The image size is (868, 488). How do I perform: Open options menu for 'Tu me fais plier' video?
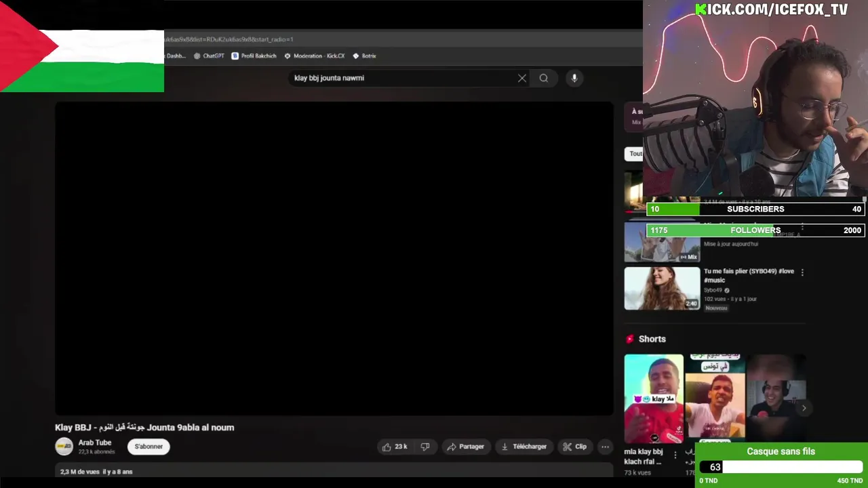pos(802,272)
